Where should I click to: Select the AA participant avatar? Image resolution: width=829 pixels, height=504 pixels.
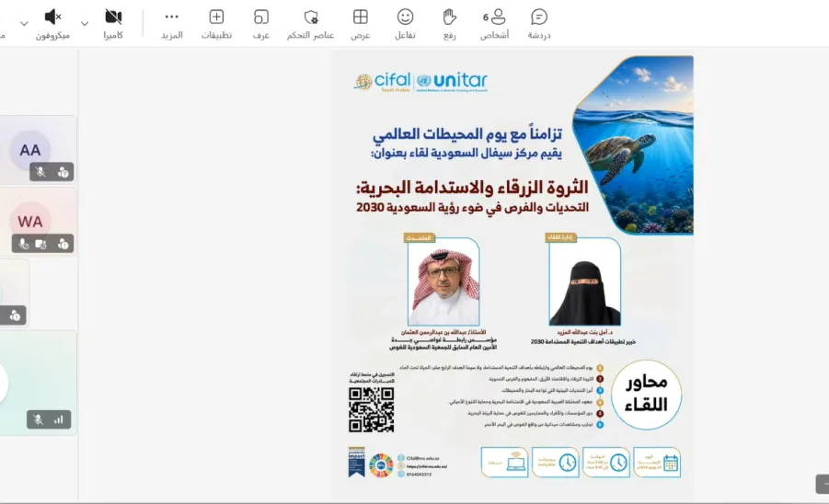(x=30, y=150)
